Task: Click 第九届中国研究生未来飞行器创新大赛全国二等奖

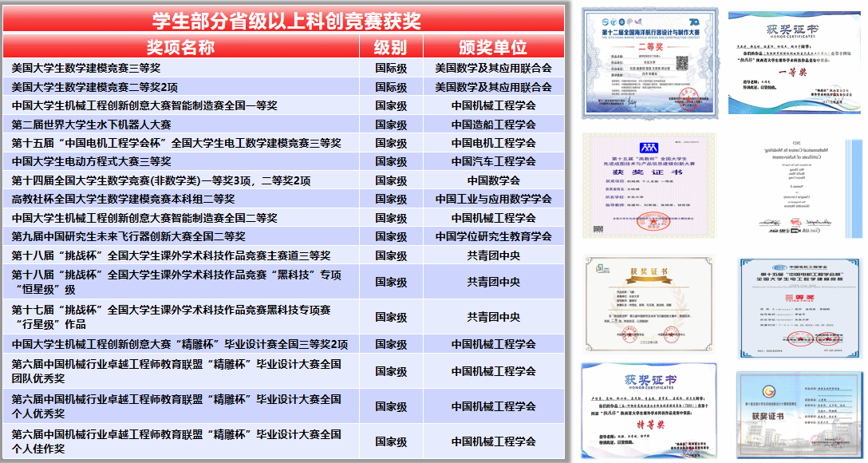Action: click(128, 236)
